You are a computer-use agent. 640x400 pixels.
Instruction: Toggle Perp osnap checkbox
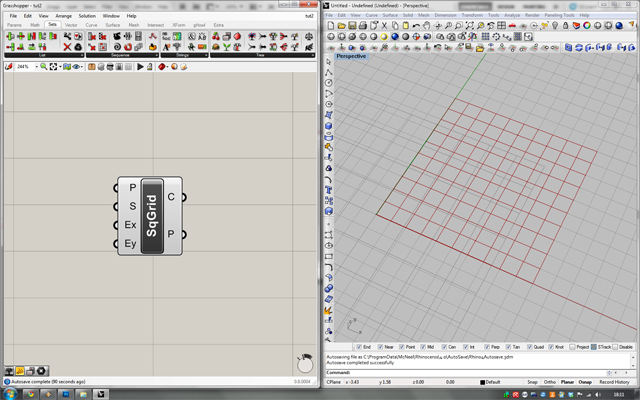(487, 347)
